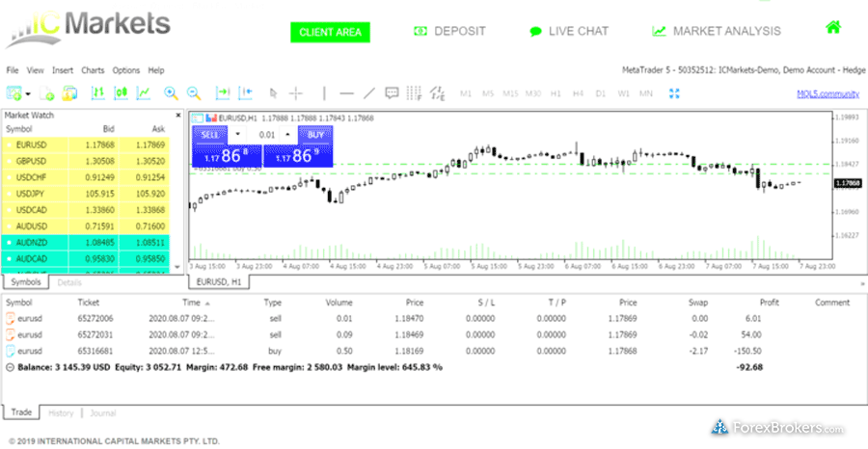
Task: Enable auto scroll to chart end
Action: (x=223, y=93)
